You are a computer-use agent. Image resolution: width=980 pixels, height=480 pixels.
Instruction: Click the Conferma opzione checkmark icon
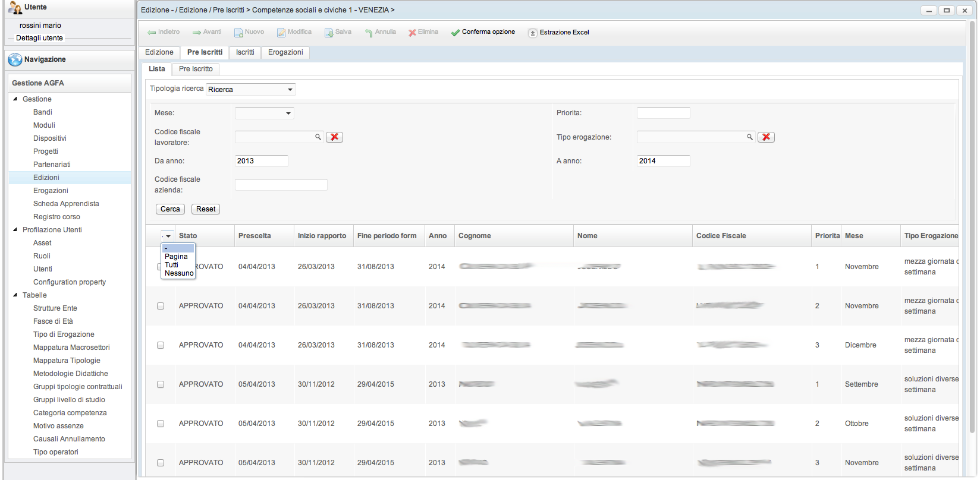pyautogui.click(x=456, y=33)
